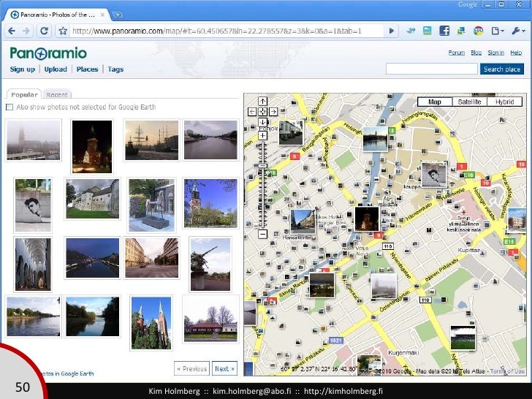Click the Facebook extension icon

tap(444, 31)
